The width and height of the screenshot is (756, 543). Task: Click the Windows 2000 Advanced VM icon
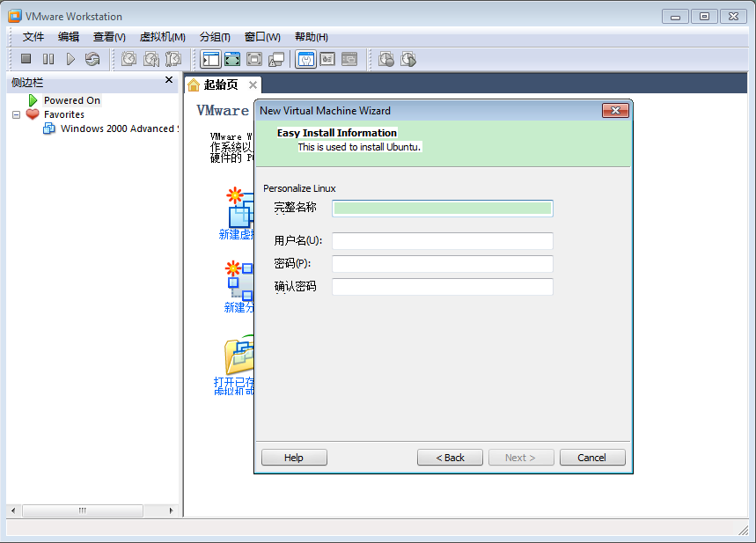click(x=48, y=128)
